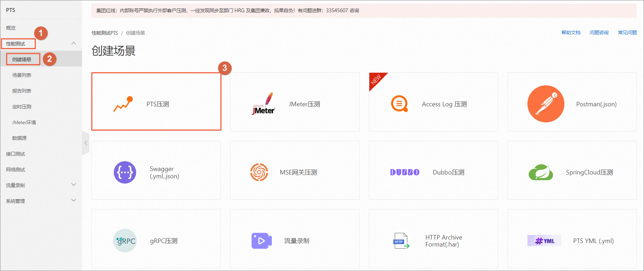Choose the Postman(.json) card label
This screenshot has width=644, height=271.
click(597, 104)
